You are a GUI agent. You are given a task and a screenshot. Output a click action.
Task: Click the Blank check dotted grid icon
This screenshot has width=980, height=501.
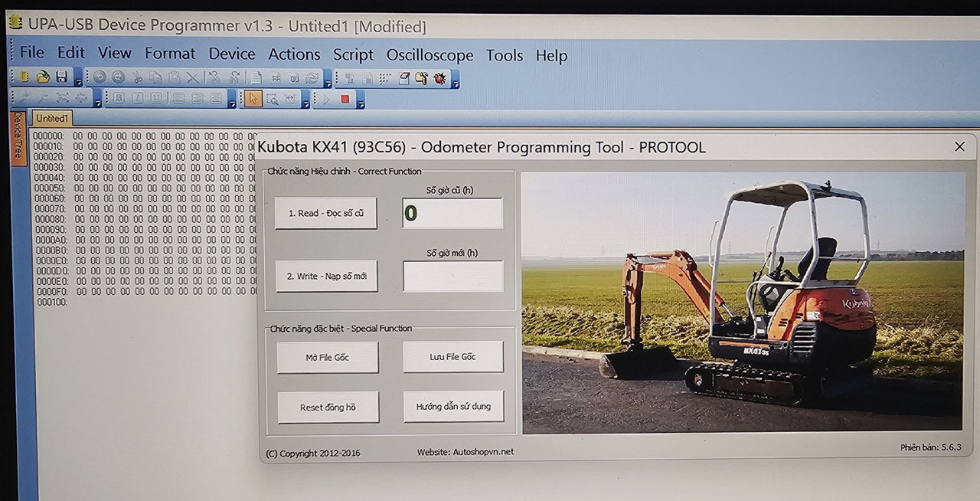[x=384, y=78]
